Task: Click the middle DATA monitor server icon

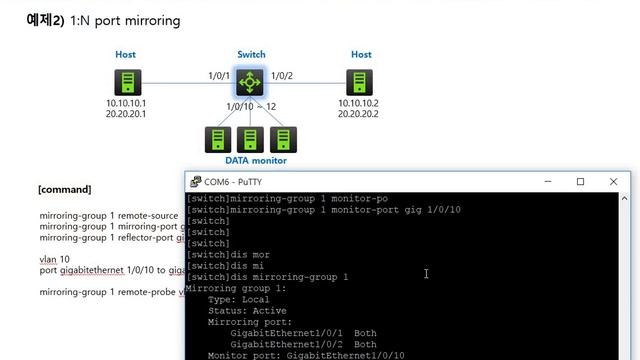Action: tap(250, 140)
